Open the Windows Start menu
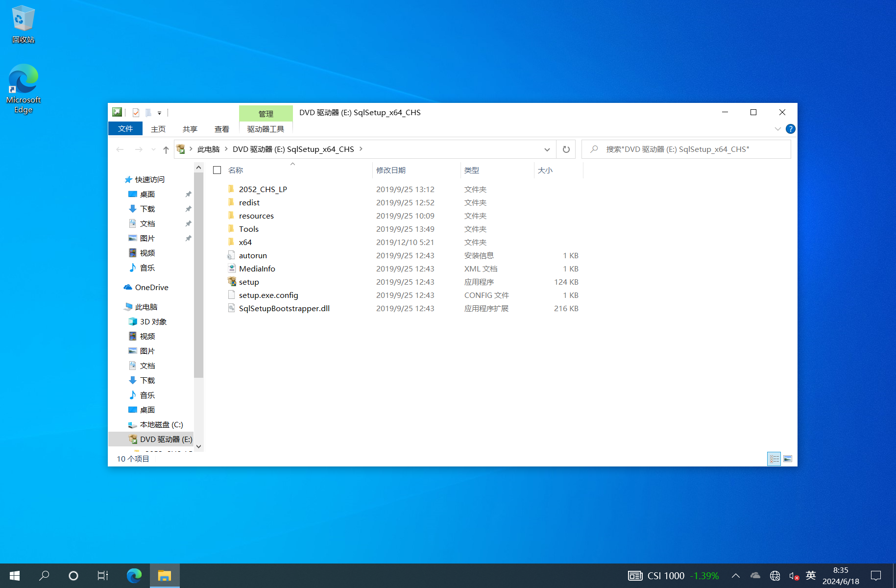This screenshot has width=896, height=588. pyautogui.click(x=15, y=576)
